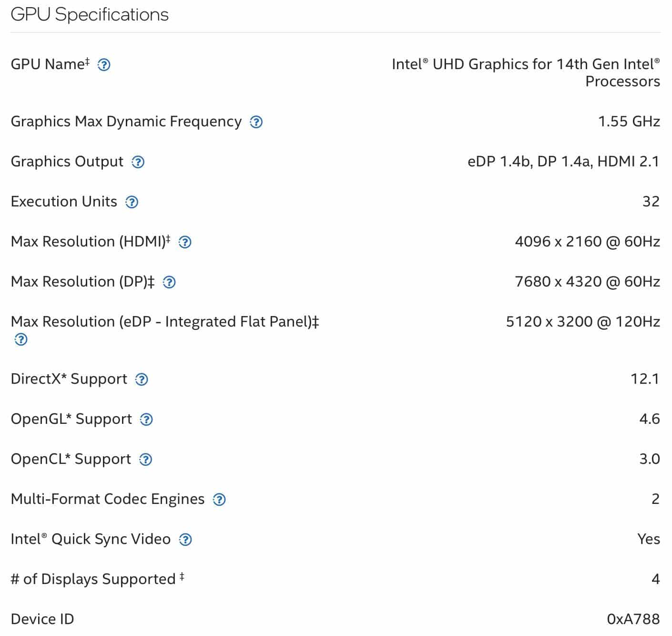The height and width of the screenshot is (636, 672).
Task: Click the Intel Quick Sync Video help icon
Action: [186, 539]
